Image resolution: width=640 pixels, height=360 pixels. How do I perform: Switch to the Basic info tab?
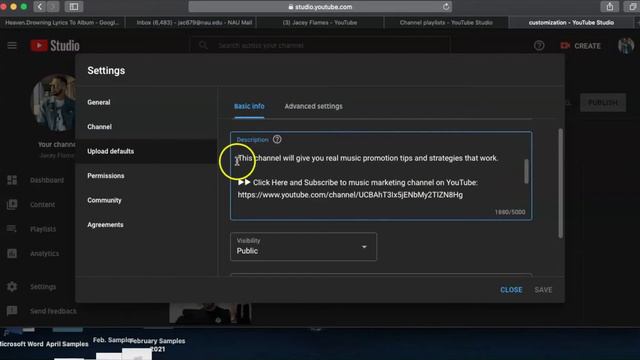coord(249,106)
